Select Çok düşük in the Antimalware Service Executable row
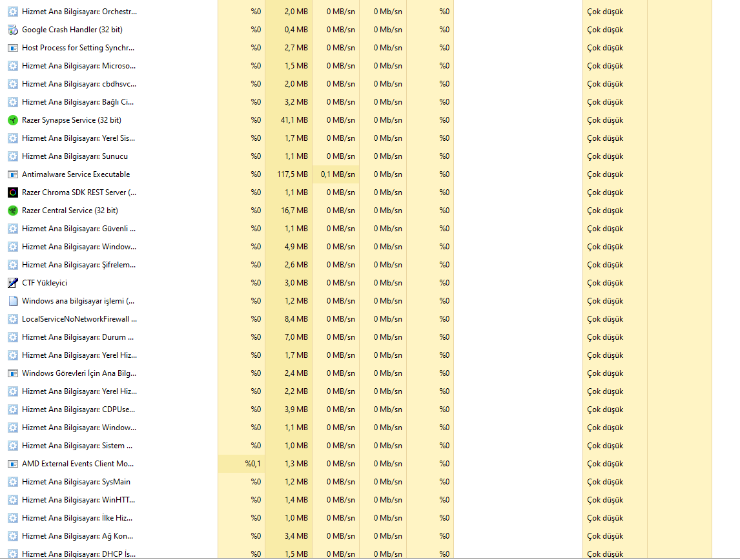This screenshot has height=560, width=740. [x=605, y=174]
